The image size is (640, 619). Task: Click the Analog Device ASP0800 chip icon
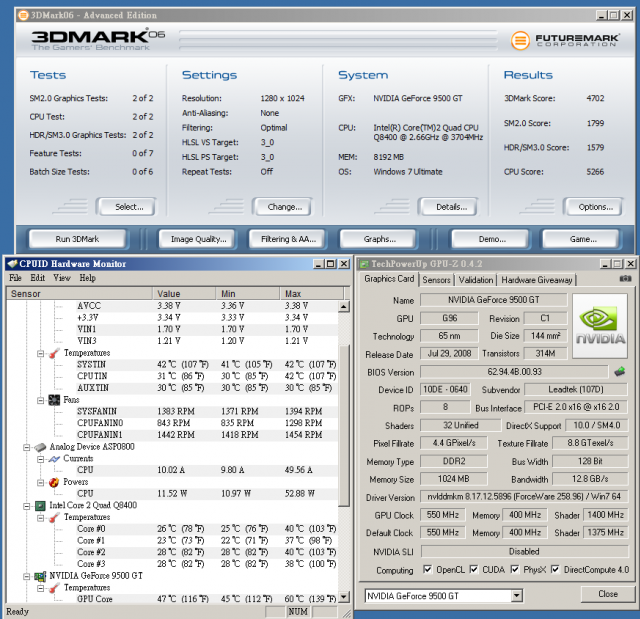pos(40,447)
